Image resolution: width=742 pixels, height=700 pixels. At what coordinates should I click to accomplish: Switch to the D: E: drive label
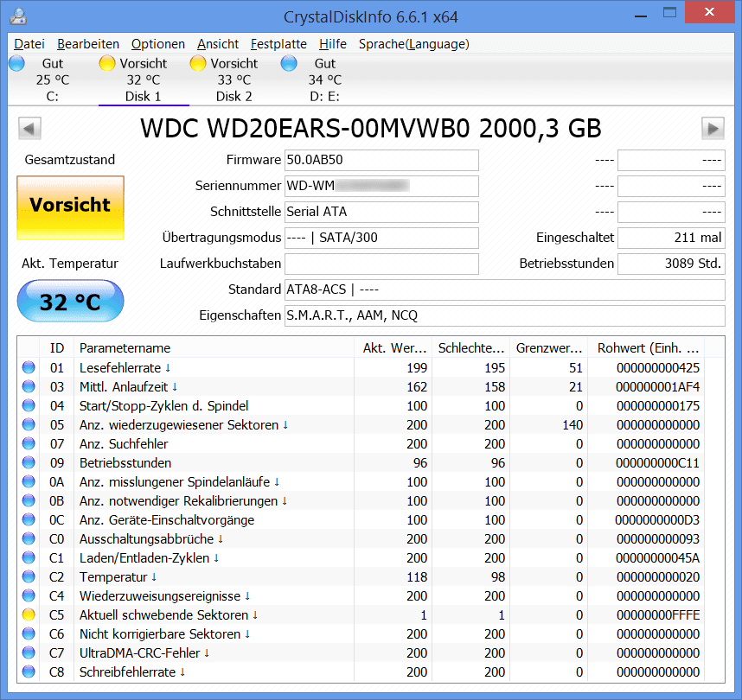(x=324, y=97)
